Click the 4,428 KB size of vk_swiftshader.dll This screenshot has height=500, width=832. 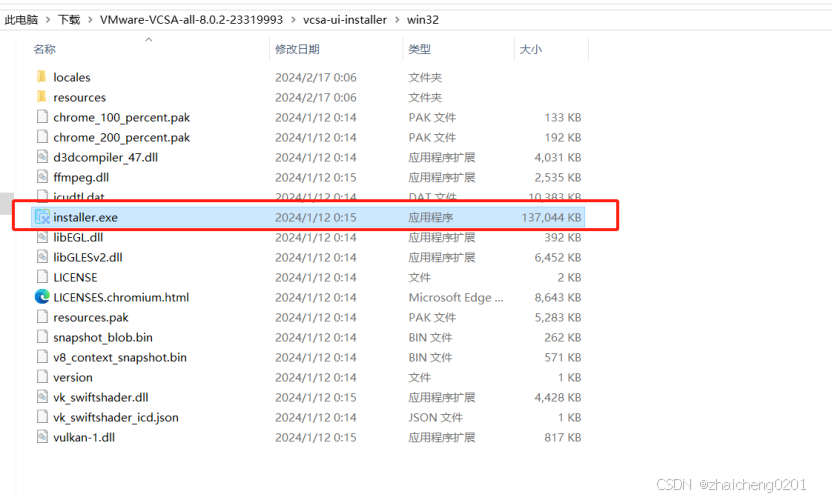point(558,398)
